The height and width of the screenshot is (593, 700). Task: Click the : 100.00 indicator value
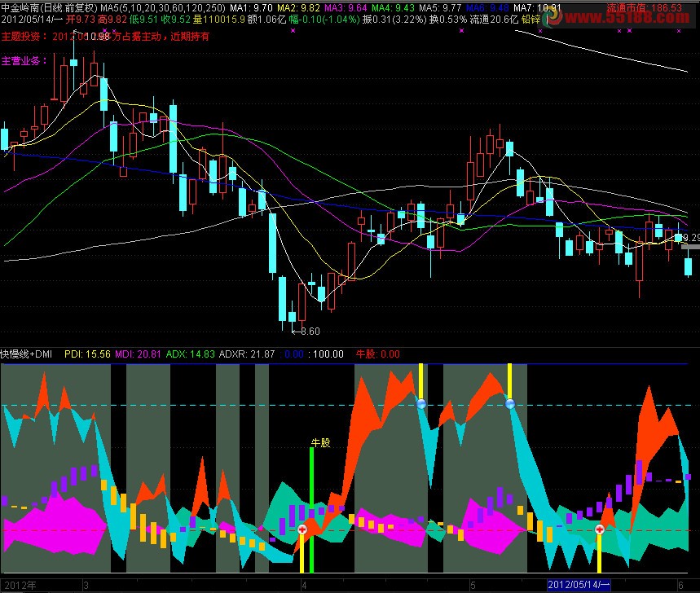326,354
